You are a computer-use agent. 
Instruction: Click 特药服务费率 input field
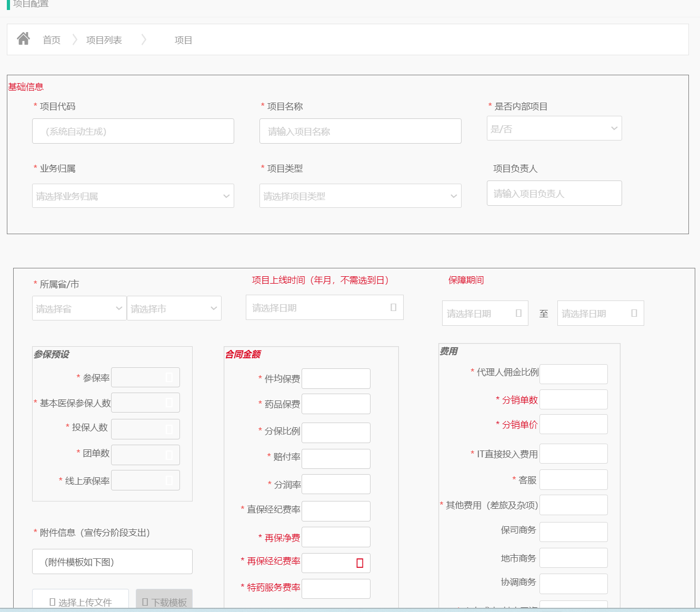click(x=336, y=589)
